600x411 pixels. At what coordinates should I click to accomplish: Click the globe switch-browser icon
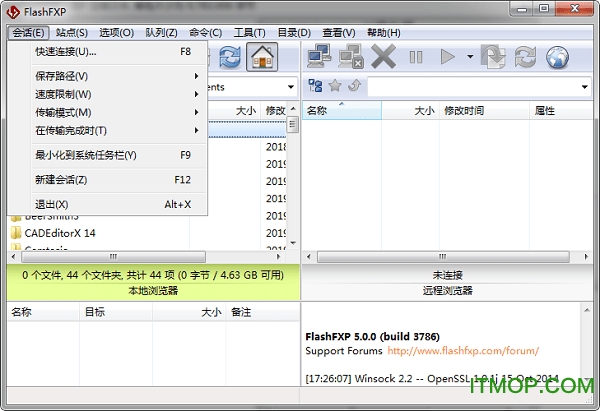(x=557, y=57)
